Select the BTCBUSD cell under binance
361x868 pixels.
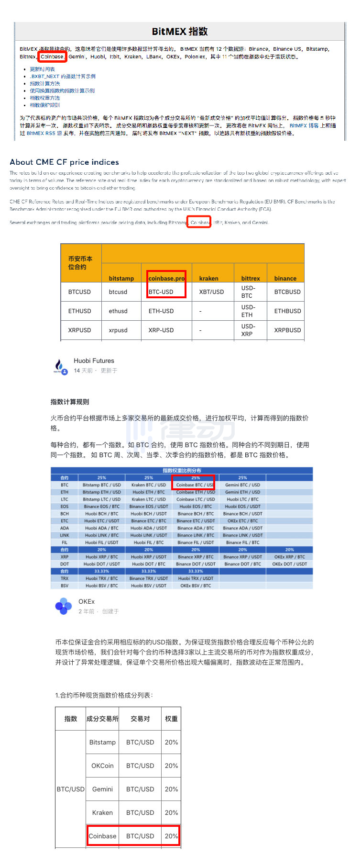click(x=287, y=292)
